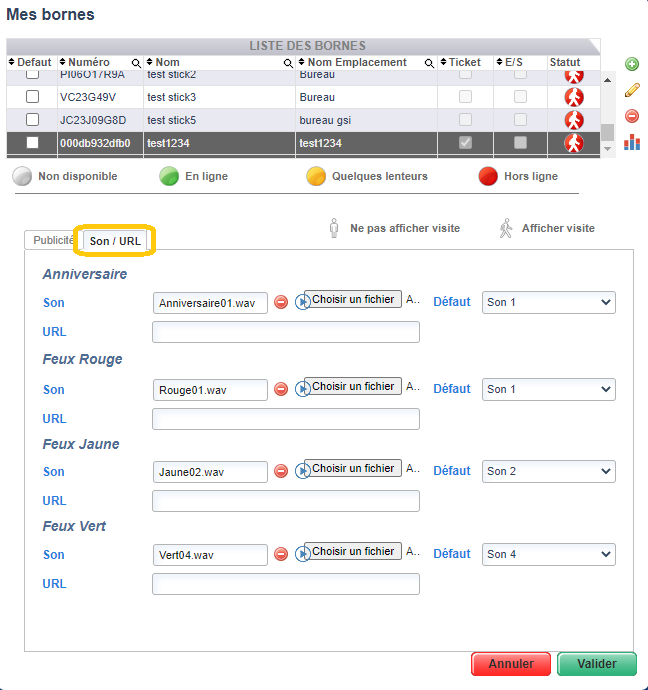Click the green add borne icon
The width and height of the screenshot is (648, 690).
(x=632, y=64)
